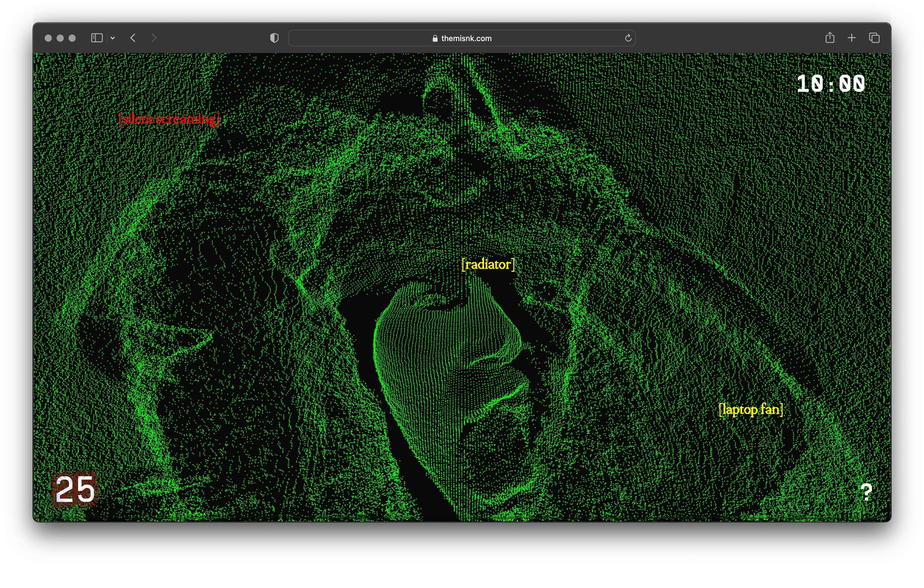Click the forward navigation arrow
Viewport: 924px width, 588px height.
[x=154, y=38]
